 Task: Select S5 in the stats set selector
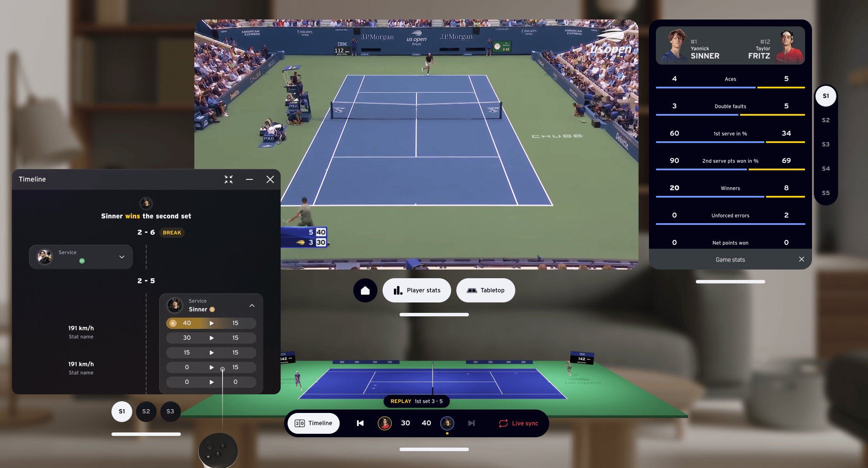click(x=825, y=193)
